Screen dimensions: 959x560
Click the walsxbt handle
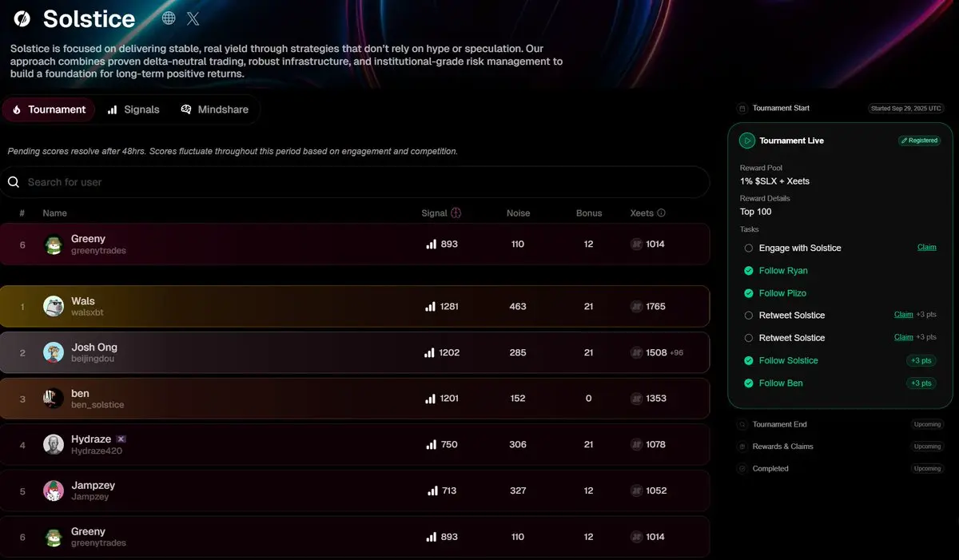pos(87,312)
